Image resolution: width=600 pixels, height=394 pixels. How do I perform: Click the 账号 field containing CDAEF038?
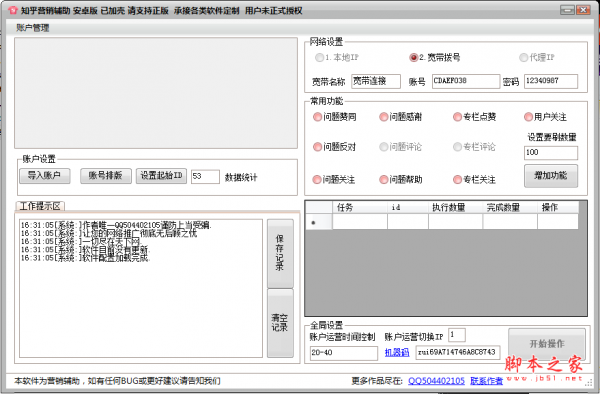[466, 81]
